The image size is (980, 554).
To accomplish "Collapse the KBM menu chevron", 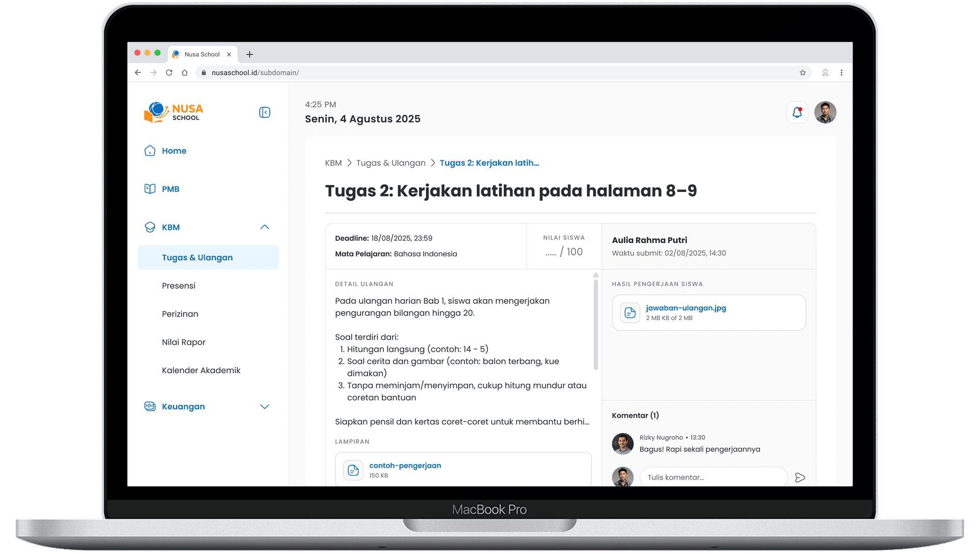I will click(x=264, y=227).
